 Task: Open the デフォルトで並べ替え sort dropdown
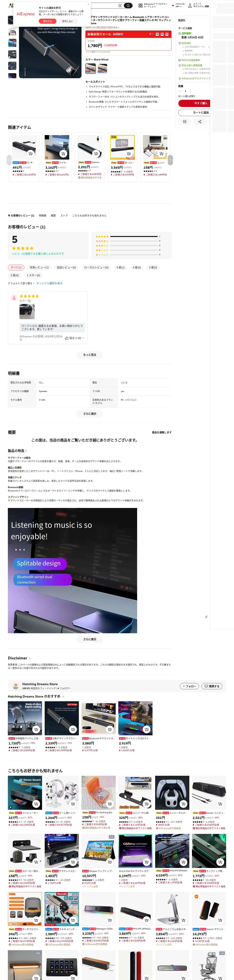(x=21, y=283)
